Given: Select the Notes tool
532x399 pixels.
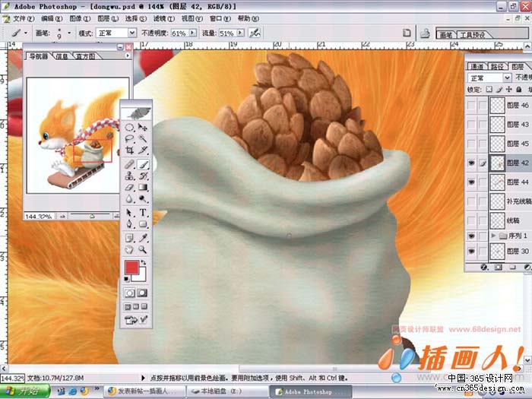Looking at the screenshot, I should tap(129, 238).
